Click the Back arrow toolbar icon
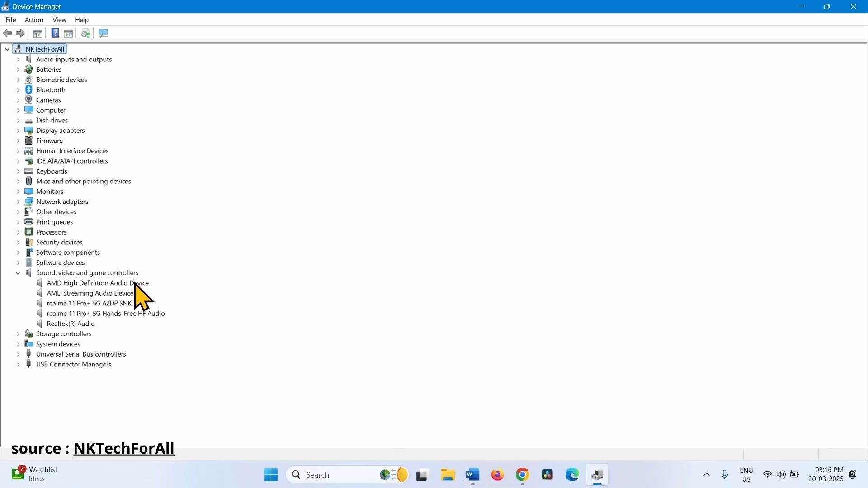868x488 pixels. [x=8, y=33]
